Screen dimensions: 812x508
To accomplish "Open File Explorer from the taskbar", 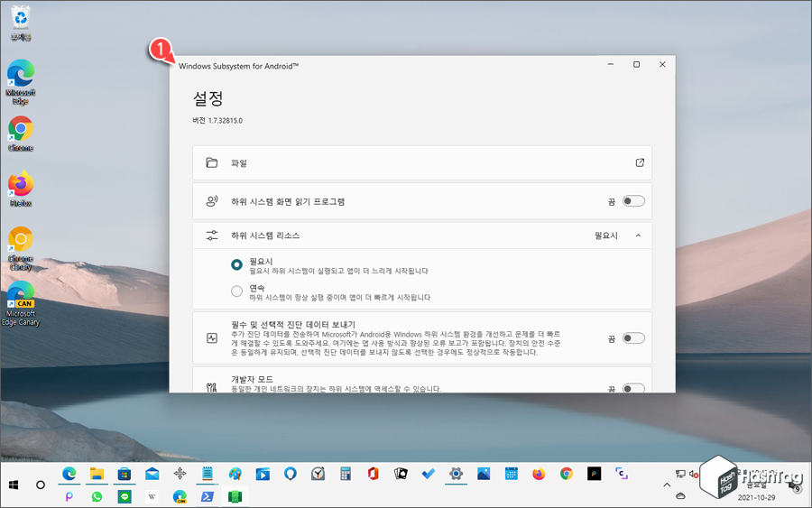I will click(97, 474).
